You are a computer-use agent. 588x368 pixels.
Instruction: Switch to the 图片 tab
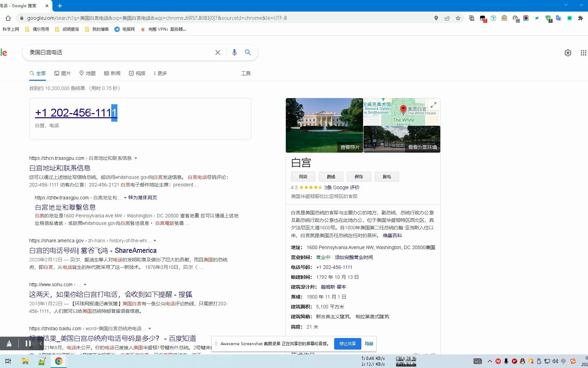pos(63,73)
